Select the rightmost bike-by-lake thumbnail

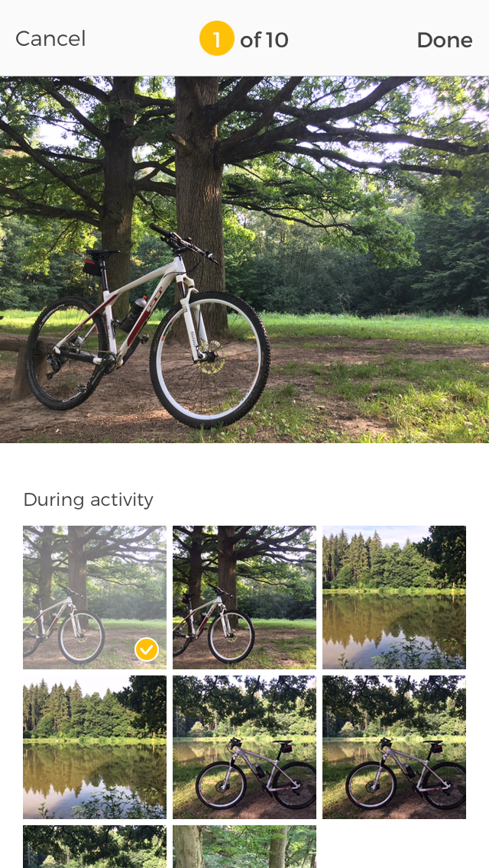click(394, 747)
